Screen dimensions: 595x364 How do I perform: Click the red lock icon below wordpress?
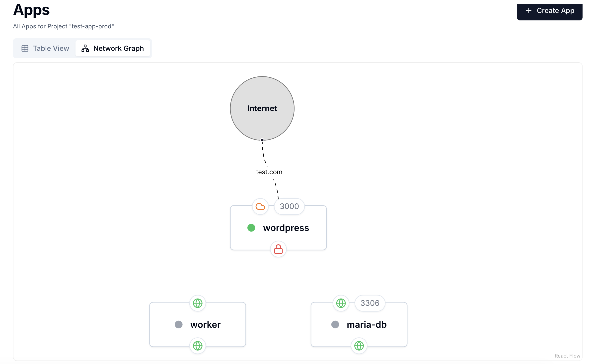click(278, 249)
